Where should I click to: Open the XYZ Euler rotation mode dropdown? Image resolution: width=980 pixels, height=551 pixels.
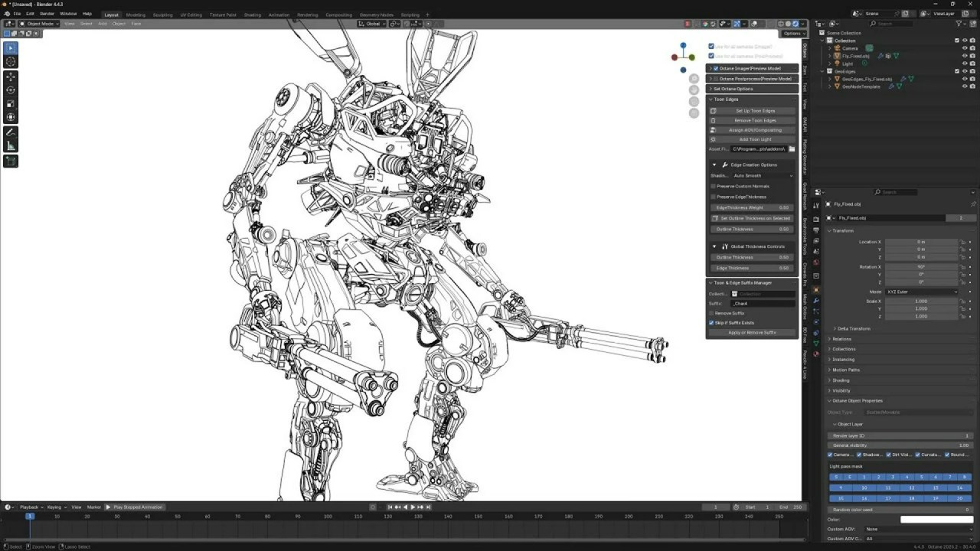tap(923, 291)
